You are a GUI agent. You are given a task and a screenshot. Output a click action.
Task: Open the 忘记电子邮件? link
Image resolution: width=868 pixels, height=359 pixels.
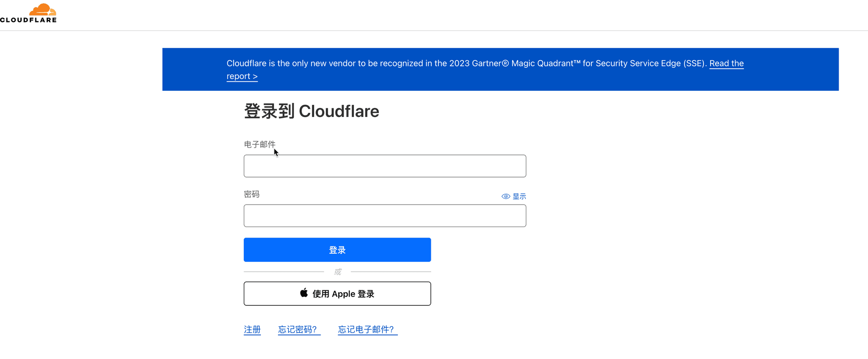368,330
